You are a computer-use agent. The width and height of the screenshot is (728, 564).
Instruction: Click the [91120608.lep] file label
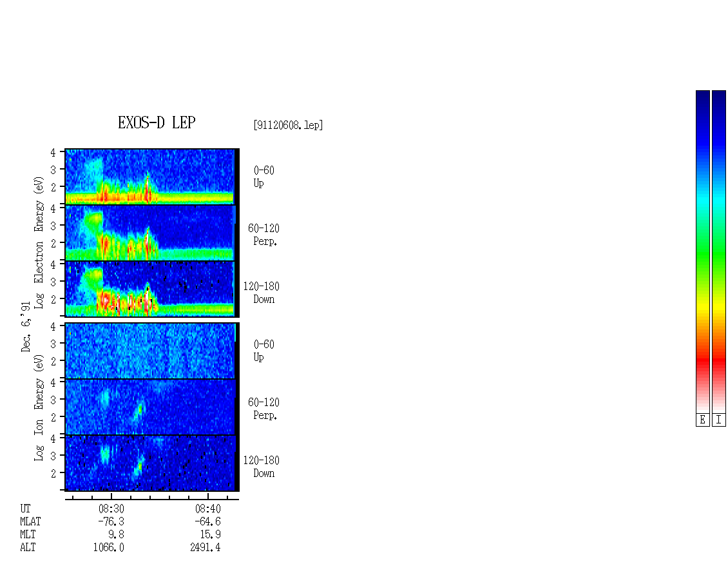coord(288,125)
